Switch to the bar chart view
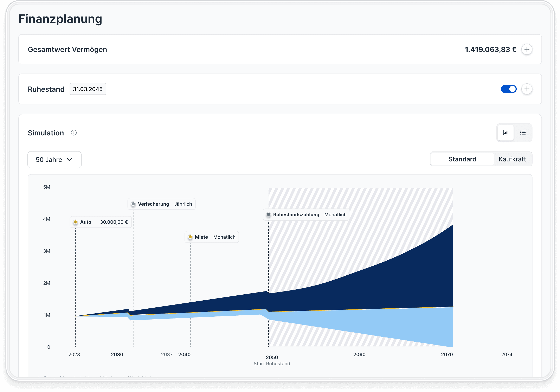This screenshot has width=560, height=392. pyautogui.click(x=506, y=133)
